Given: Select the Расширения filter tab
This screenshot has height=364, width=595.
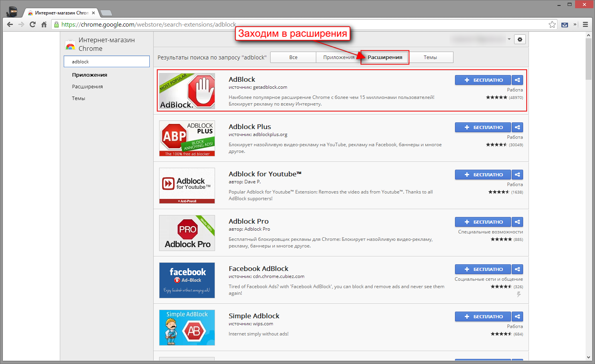Looking at the screenshot, I should 385,57.
